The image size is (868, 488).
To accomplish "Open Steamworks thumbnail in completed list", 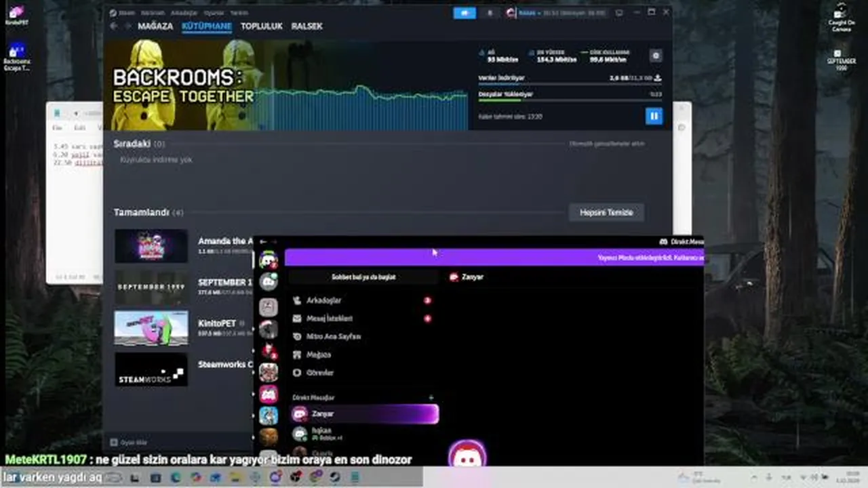I will pyautogui.click(x=151, y=369).
